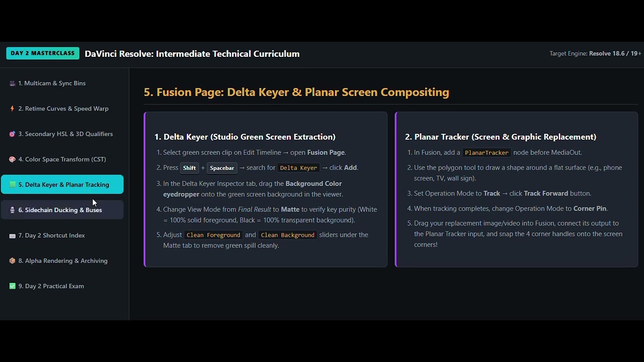
Task: Click the Spacebar key badge
Action: [222, 168]
